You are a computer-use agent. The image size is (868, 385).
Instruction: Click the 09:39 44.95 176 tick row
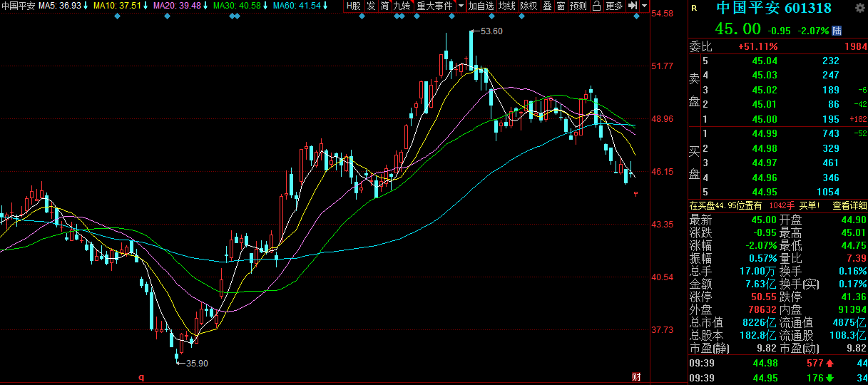click(778, 378)
